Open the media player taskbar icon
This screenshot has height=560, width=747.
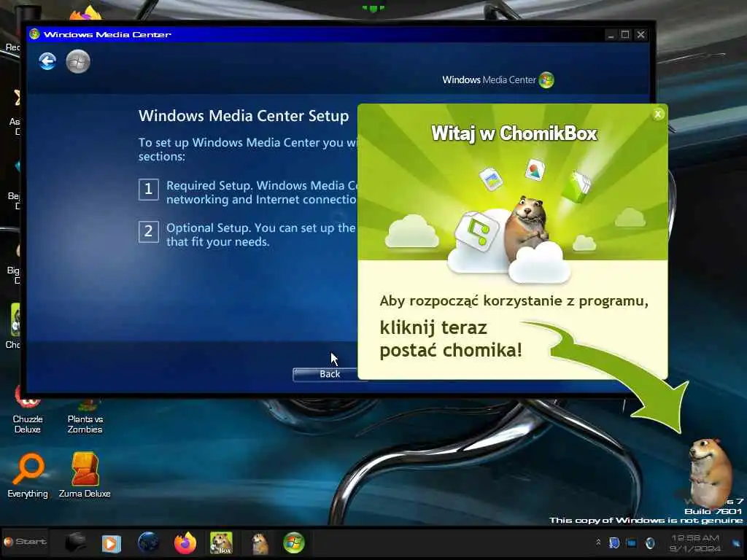tap(111, 543)
